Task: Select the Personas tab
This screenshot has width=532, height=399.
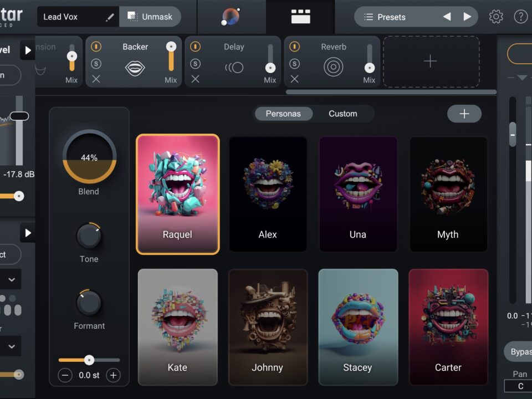Action: coord(283,114)
